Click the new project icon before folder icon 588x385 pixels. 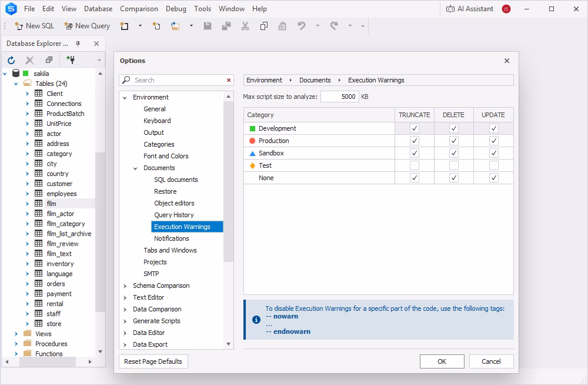pos(156,25)
